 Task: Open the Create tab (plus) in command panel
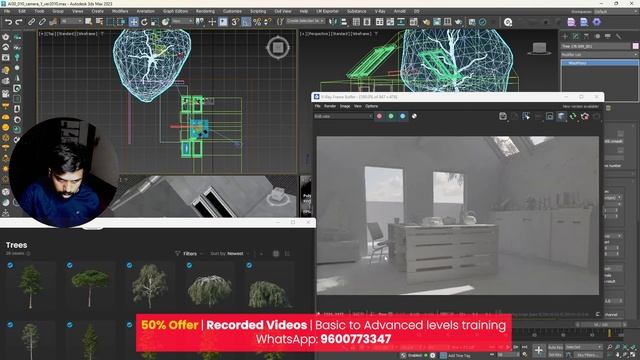(x=565, y=36)
